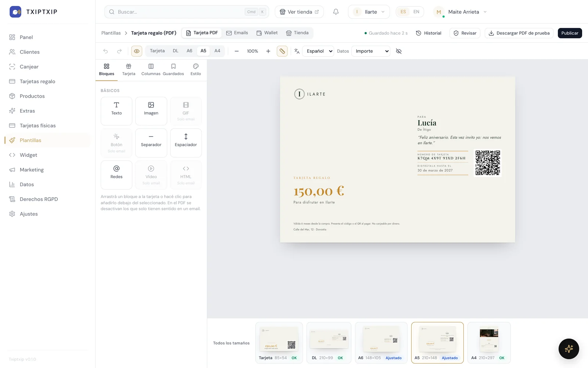Image resolution: width=588 pixels, height=368 pixels.
Task: Click the translate language icon
Action: point(297,51)
